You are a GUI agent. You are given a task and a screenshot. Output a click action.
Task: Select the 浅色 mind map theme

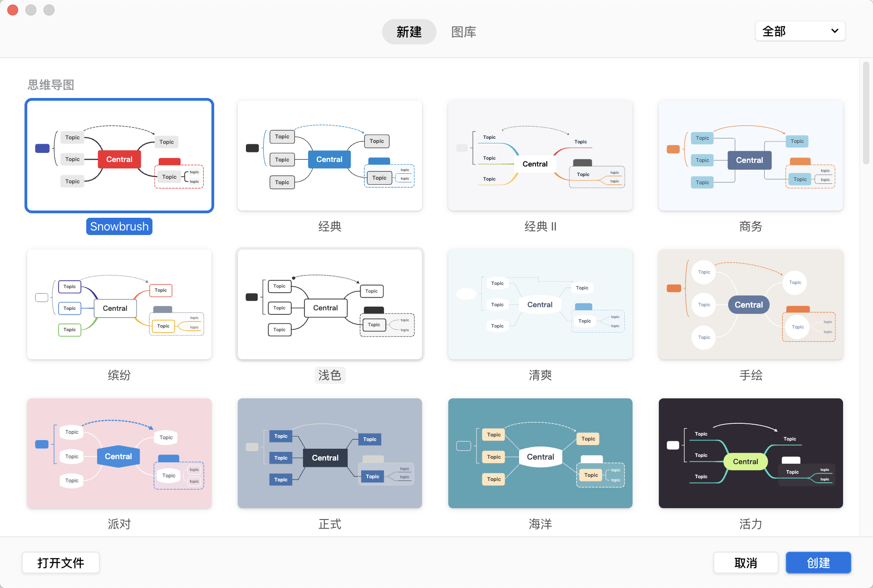[x=329, y=305]
